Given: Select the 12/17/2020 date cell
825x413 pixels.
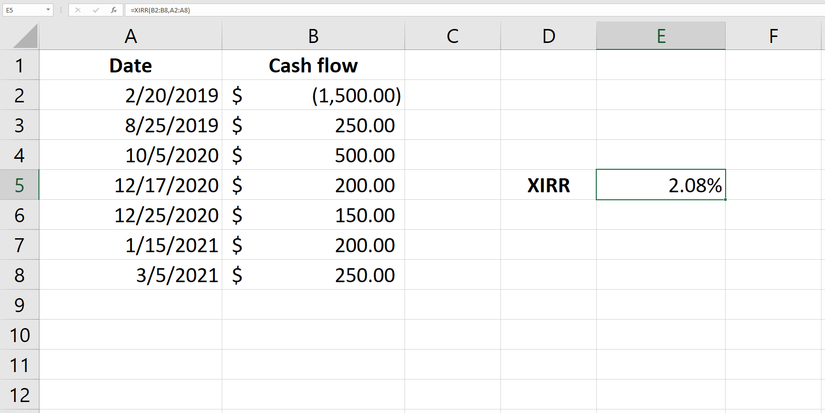Looking at the screenshot, I should tap(130, 185).
